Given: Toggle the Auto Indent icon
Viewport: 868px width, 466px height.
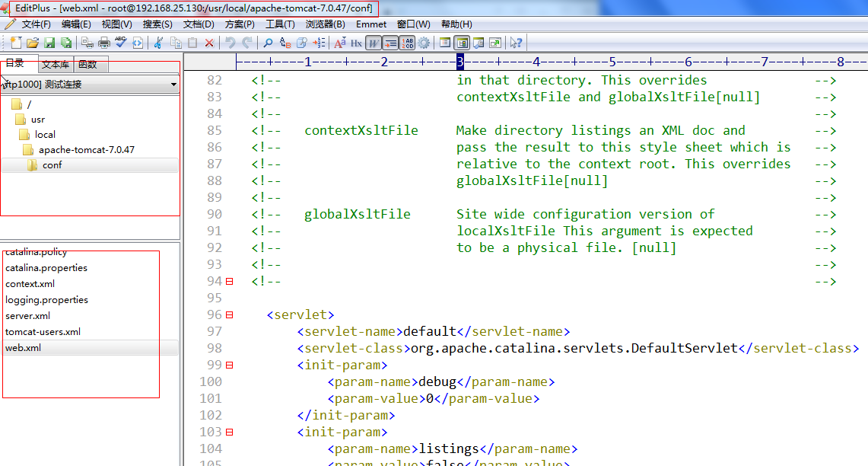Looking at the screenshot, I should (390, 43).
